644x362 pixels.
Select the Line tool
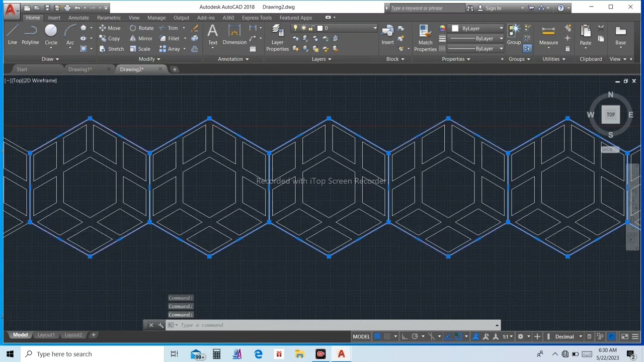[12, 35]
